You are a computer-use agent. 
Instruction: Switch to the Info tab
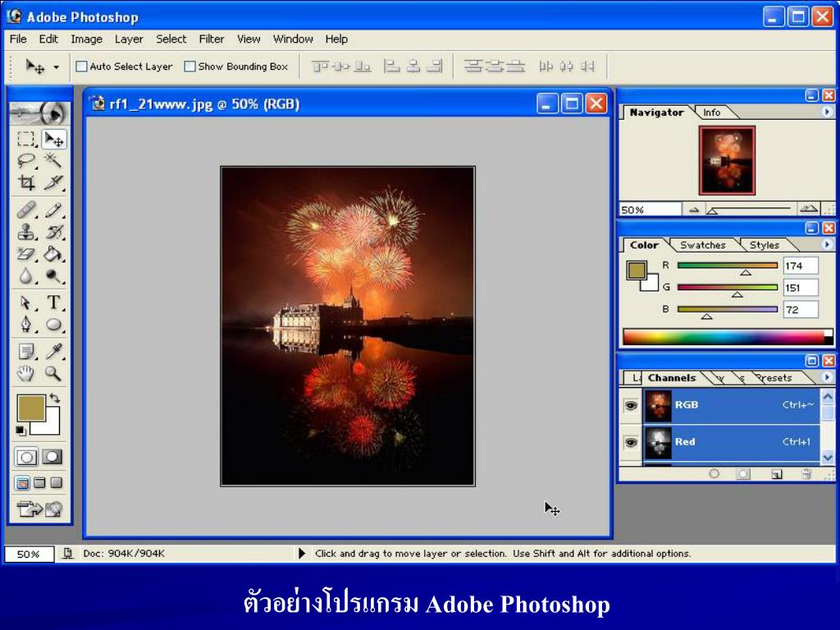pyautogui.click(x=711, y=112)
